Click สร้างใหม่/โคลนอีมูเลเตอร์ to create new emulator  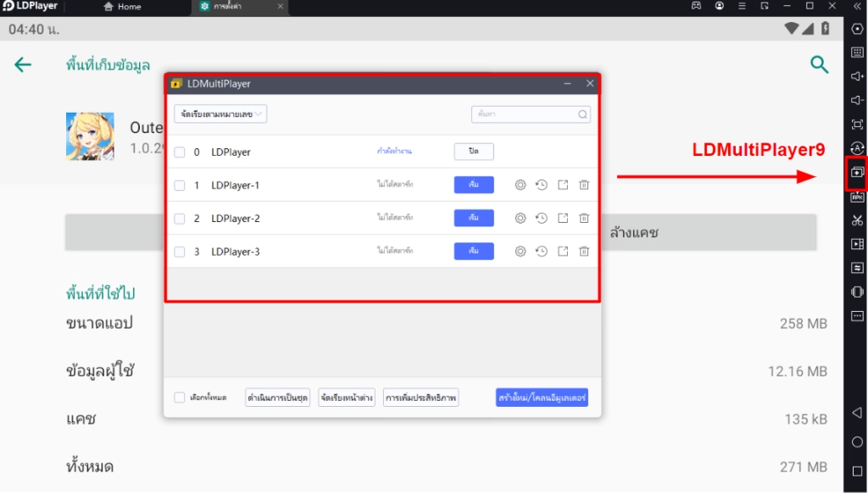pos(542,398)
